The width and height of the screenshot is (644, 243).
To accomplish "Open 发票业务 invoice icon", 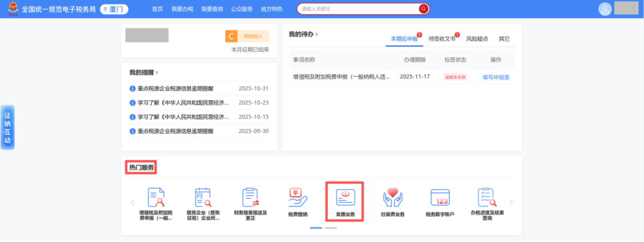I will coord(345,198).
